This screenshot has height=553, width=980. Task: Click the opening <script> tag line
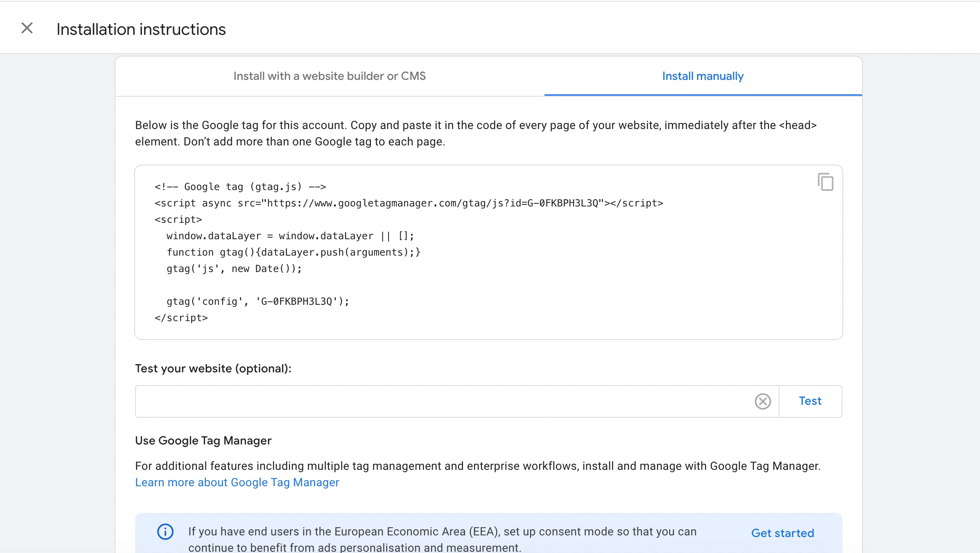[x=178, y=220]
